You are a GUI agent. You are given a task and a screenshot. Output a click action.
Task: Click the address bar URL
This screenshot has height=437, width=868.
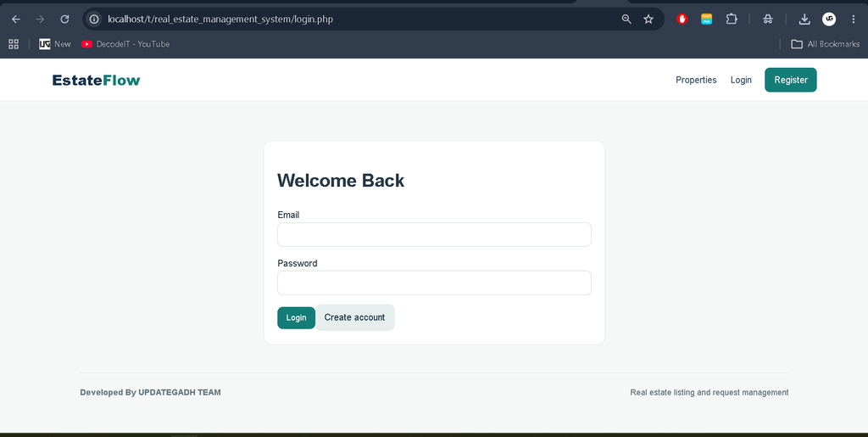tap(220, 20)
